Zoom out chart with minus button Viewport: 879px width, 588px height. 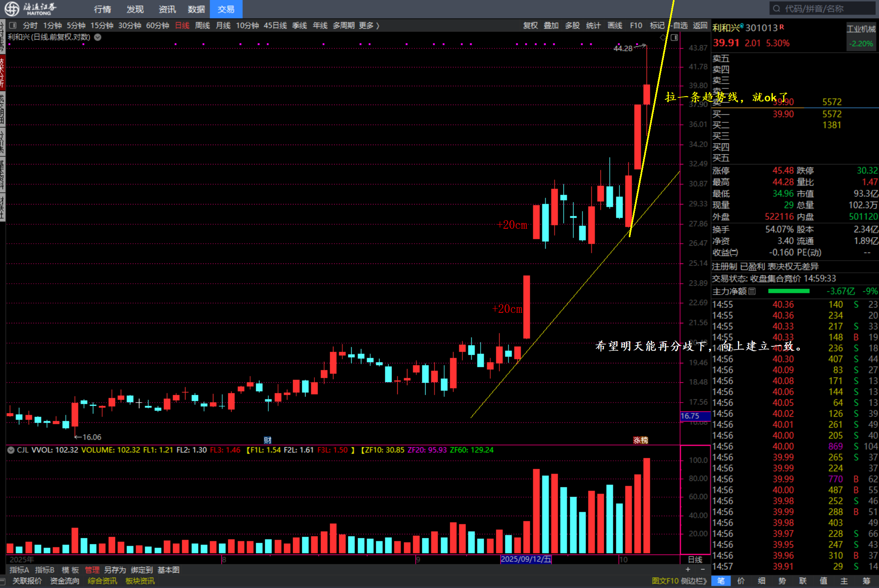[703, 569]
